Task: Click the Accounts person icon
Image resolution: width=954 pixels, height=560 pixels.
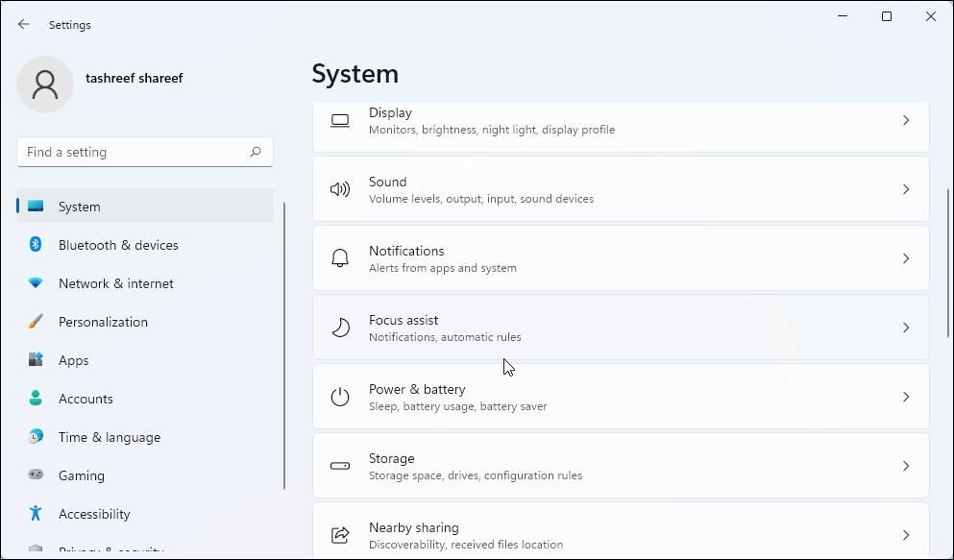Action: (x=36, y=398)
